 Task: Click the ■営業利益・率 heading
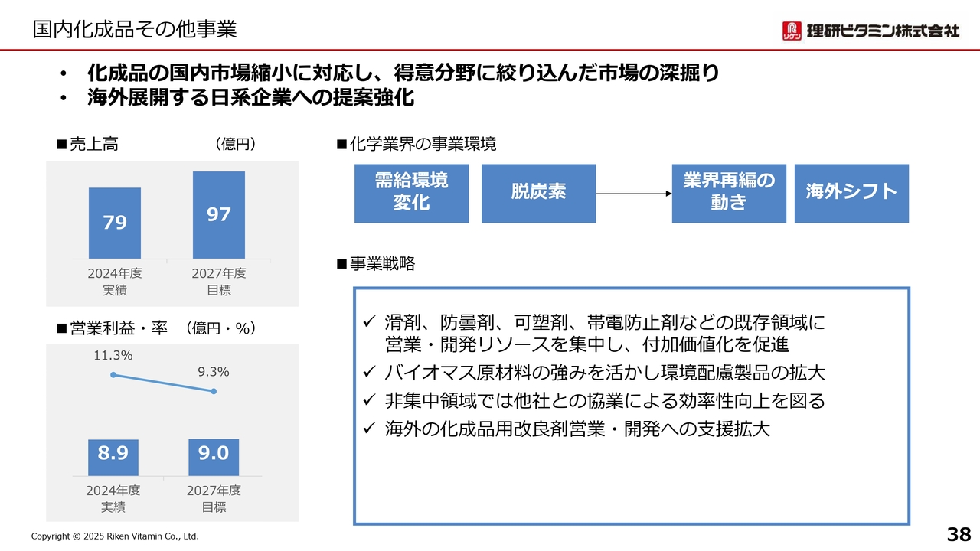point(112,328)
